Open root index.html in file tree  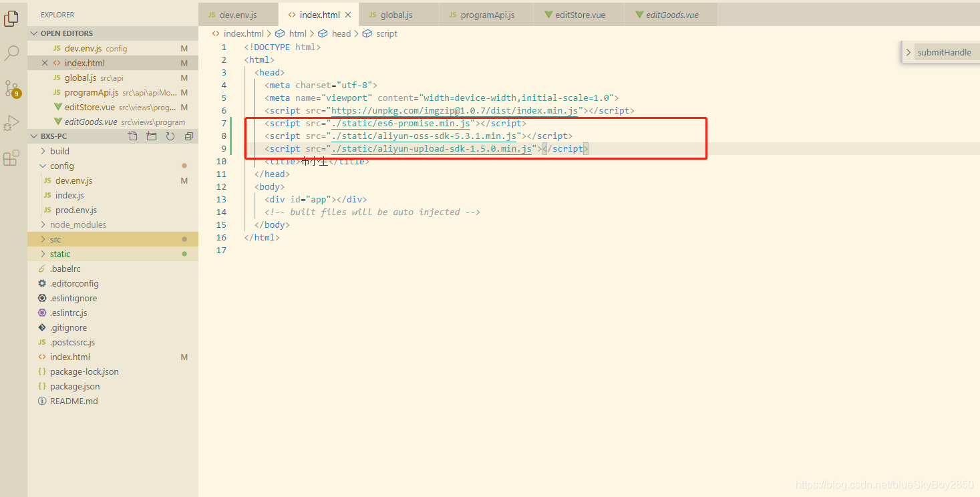click(x=113, y=357)
